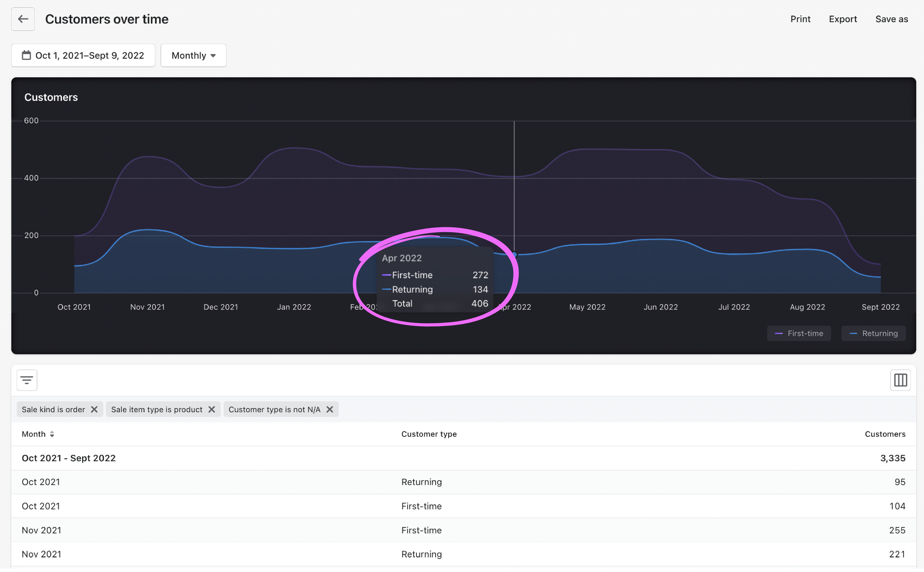Viewport: 924px width, 572px height.
Task: Click the Customers column header
Action: tap(885, 434)
